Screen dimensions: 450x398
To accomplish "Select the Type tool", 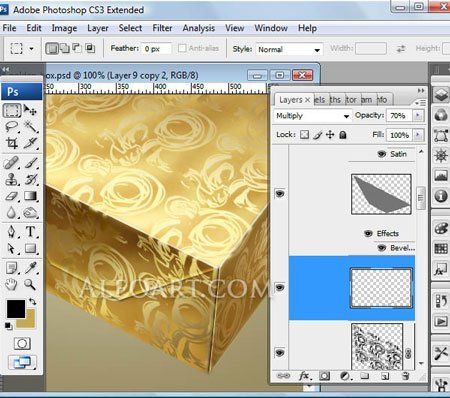I will point(30,232).
